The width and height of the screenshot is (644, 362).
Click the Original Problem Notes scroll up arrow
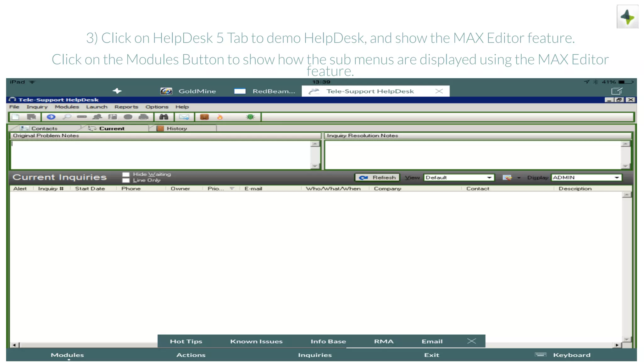pyautogui.click(x=315, y=144)
